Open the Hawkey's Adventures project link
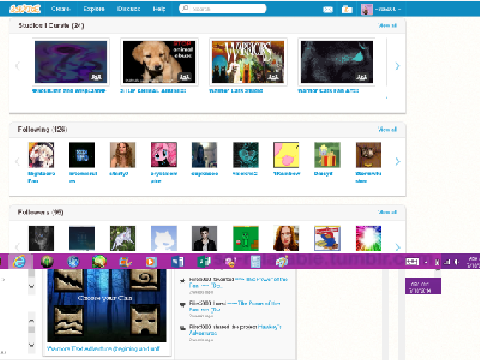This screenshot has width=480, height=360. coord(235,330)
